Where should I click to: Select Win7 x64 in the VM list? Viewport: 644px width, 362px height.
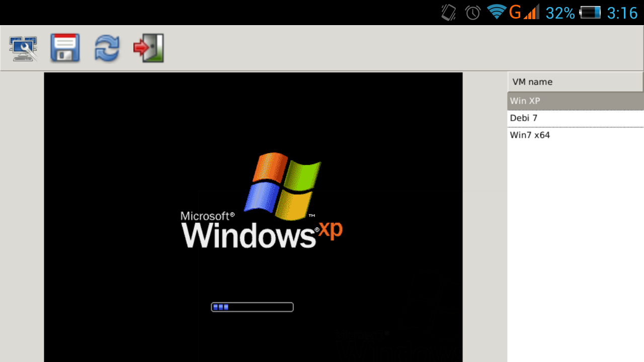[x=576, y=135]
